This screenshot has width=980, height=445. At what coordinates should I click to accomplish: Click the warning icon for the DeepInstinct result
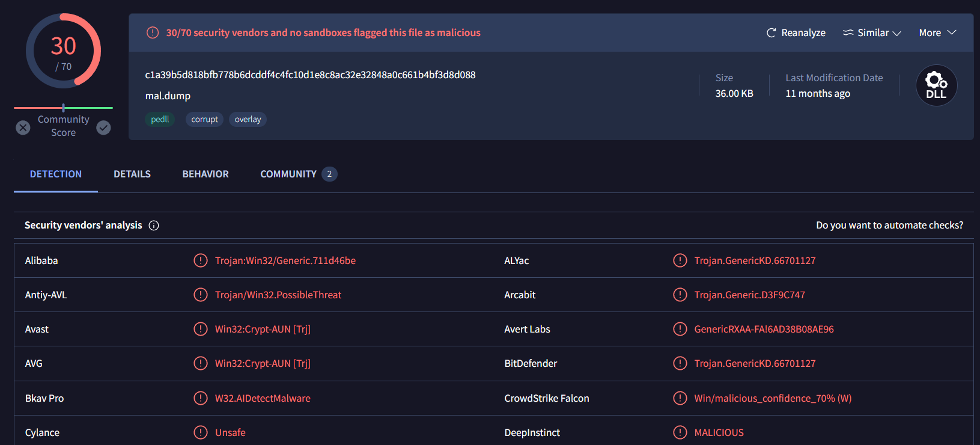point(680,432)
